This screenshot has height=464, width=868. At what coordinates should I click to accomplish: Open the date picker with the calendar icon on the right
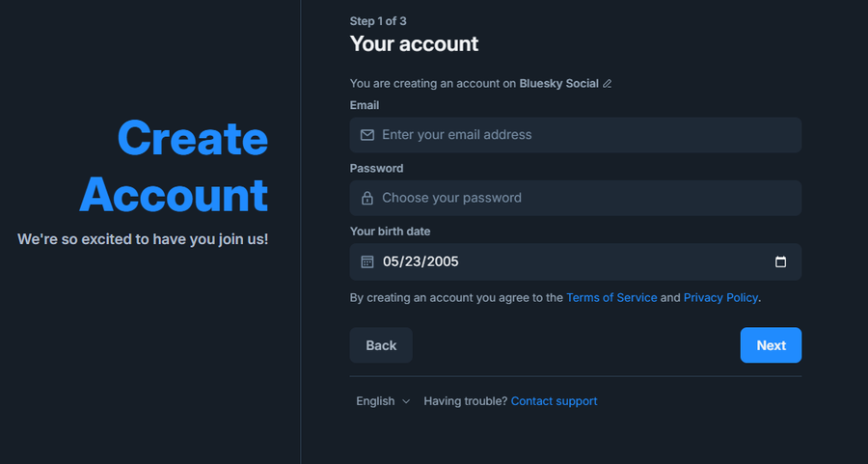click(x=780, y=261)
